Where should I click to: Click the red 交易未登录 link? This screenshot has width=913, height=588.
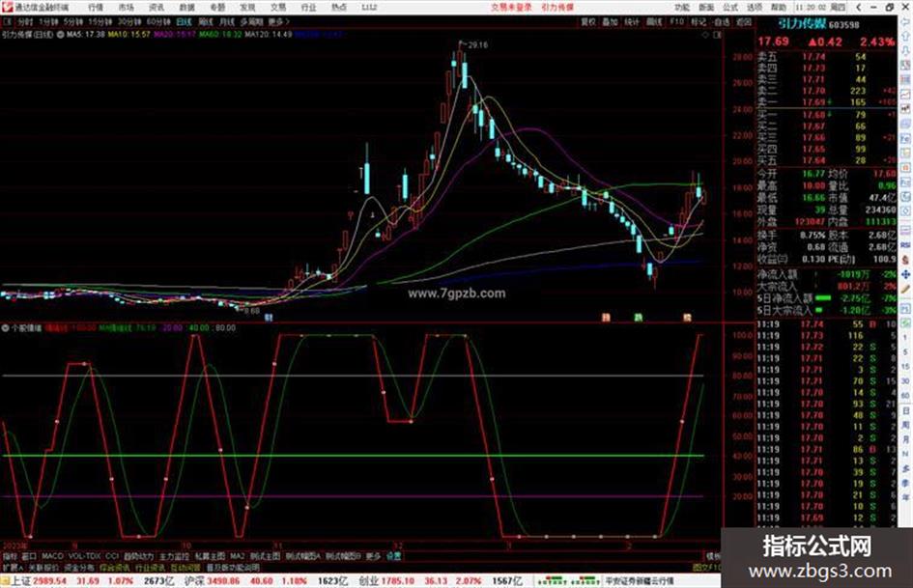(511, 7)
